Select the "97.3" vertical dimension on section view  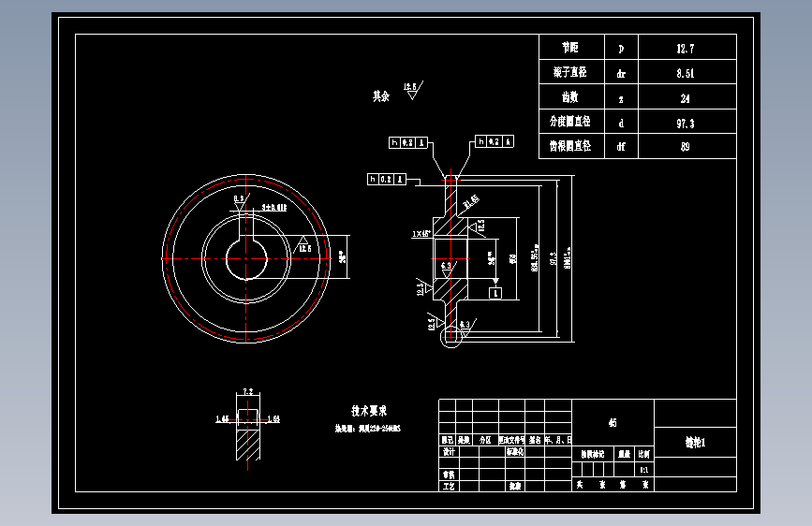(x=554, y=258)
